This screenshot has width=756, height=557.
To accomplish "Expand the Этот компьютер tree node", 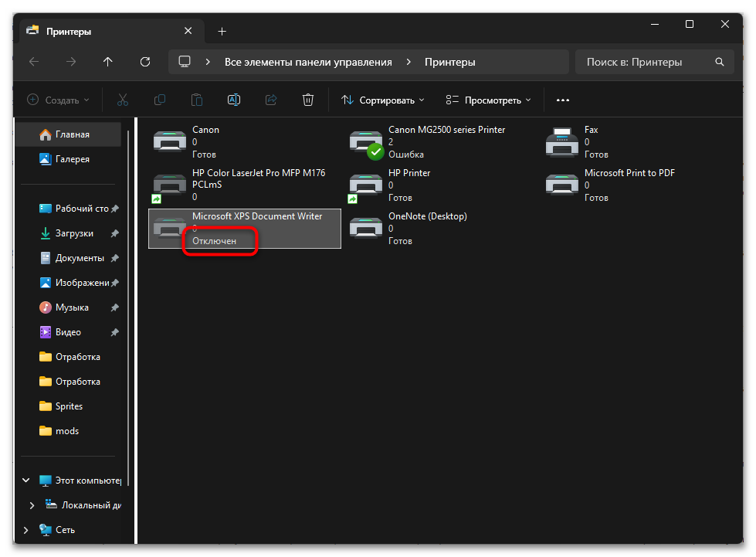I will pos(26,481).
